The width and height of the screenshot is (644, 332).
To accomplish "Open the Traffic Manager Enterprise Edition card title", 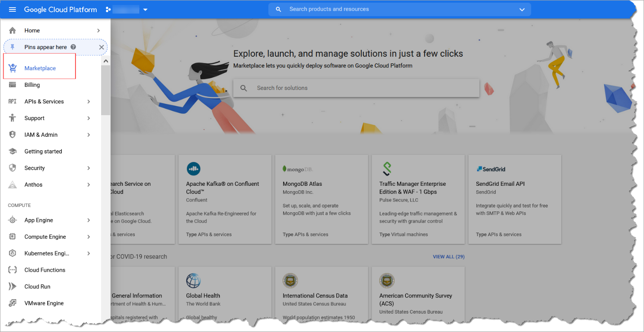I will pos(413,188).
